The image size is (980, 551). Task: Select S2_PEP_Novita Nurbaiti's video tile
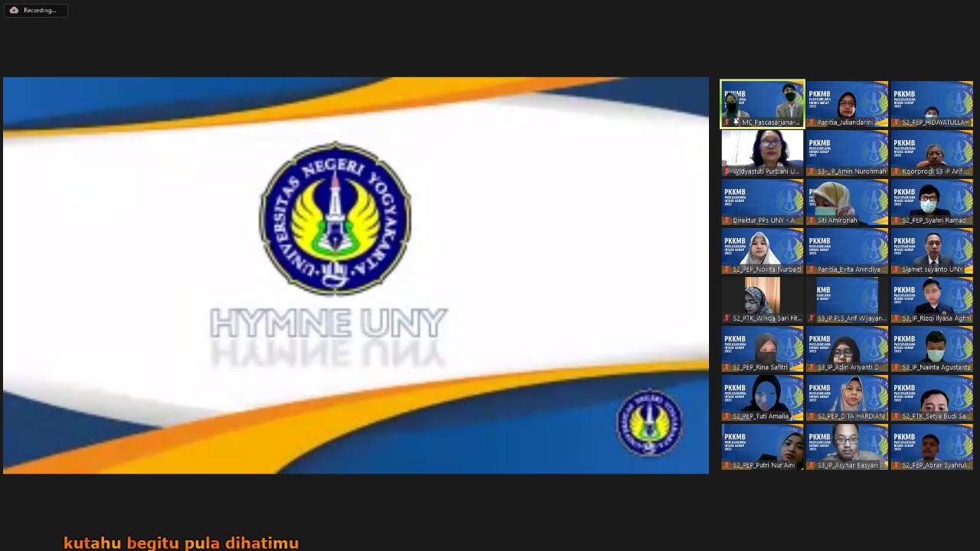[x=763, y=249]
